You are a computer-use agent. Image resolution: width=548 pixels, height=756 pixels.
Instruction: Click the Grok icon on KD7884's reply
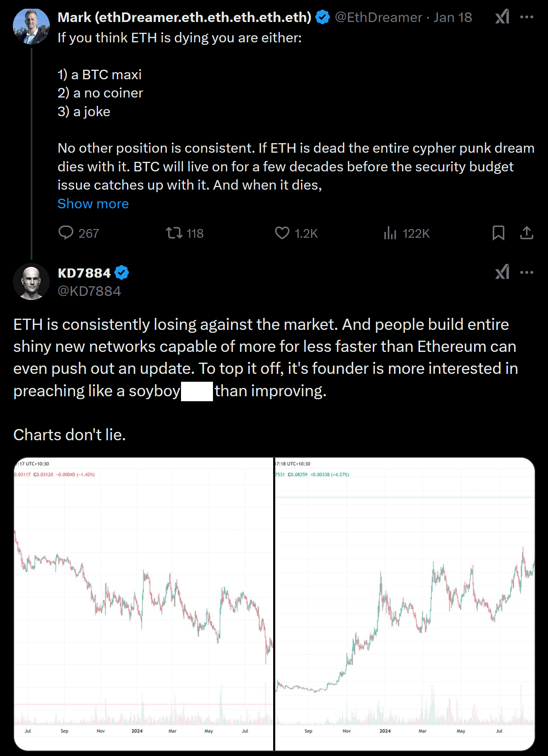pos(502,272)
